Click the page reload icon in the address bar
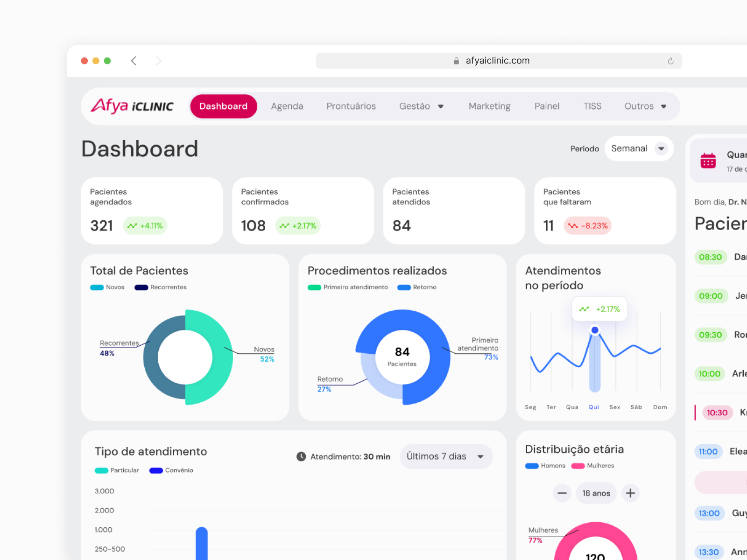The width and height of the screenshot is (747, 560). (x=671, y=60)
